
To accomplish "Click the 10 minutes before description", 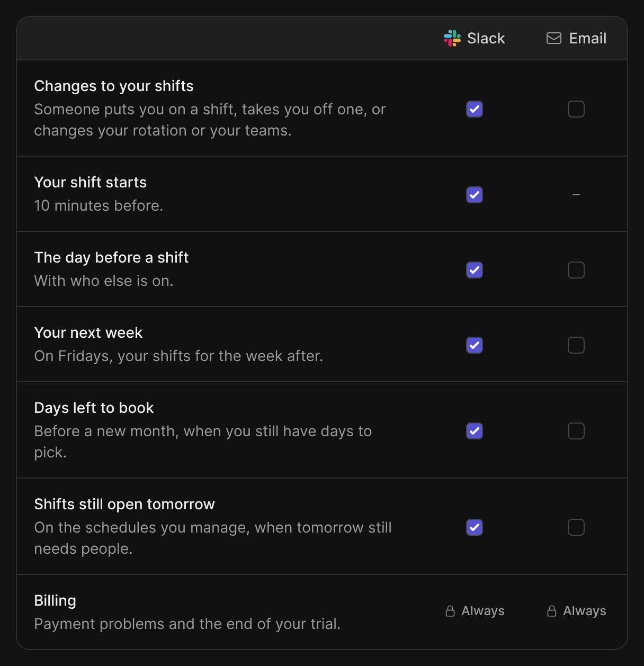I will (x=99, y=205).
